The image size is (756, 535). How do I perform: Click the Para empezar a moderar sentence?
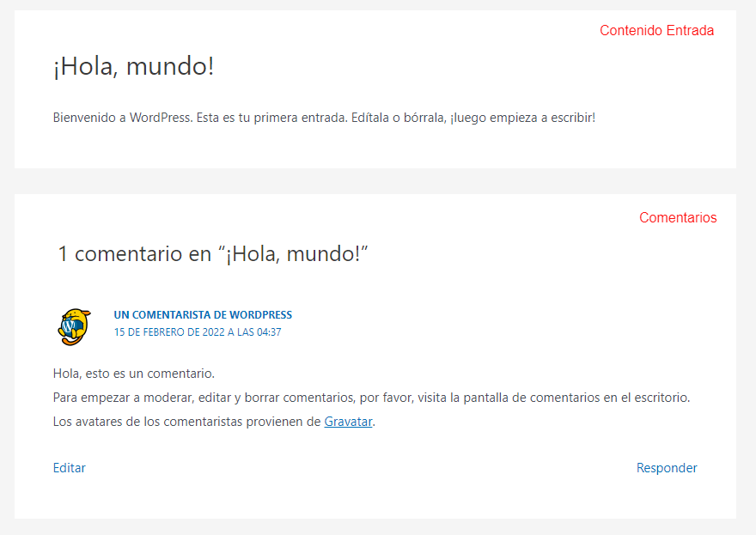pyautogui.click(x=371, y=398)
